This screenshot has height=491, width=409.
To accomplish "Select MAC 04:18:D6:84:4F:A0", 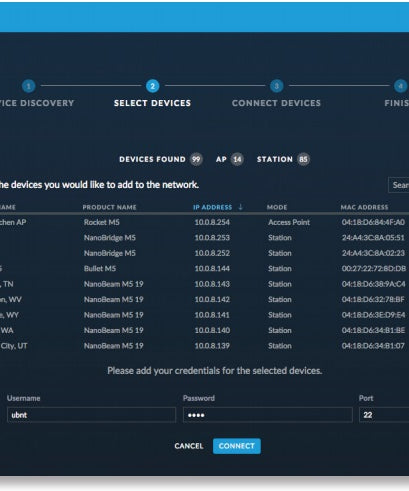I will point(373,222).
